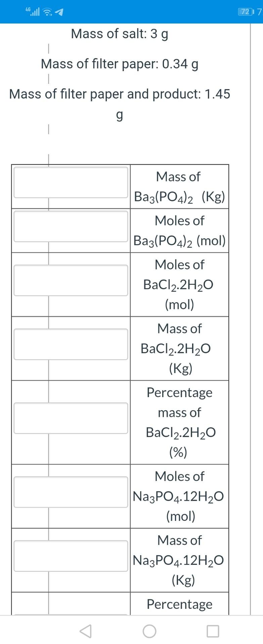Select answer box for Moles of Ba3(PO4)2

71,226
